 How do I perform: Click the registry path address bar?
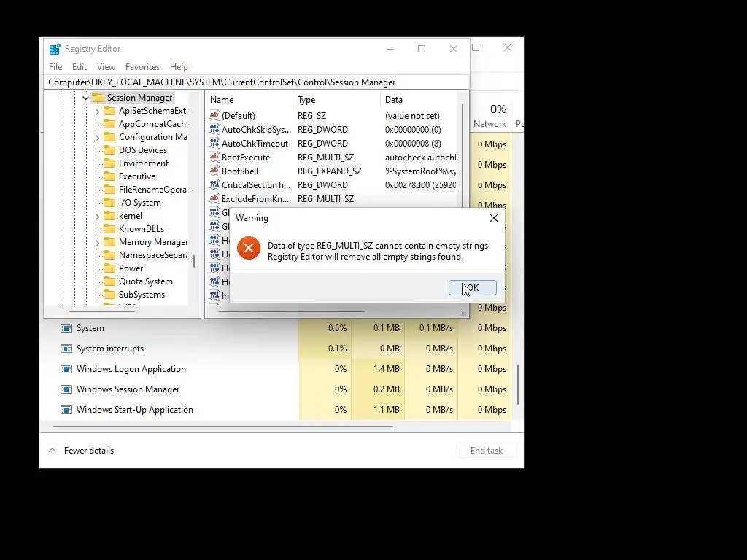pyautogui.click(x=256, y=82)
